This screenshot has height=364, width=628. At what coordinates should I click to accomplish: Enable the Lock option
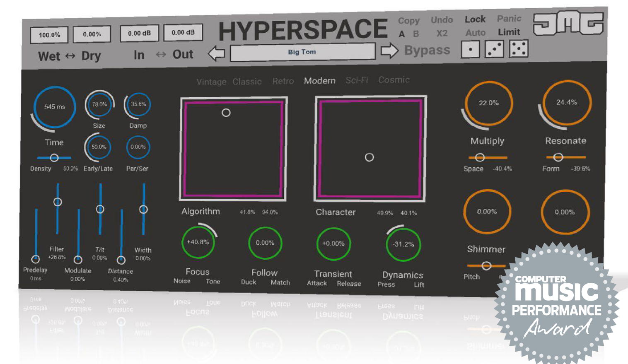coord(475,19)
